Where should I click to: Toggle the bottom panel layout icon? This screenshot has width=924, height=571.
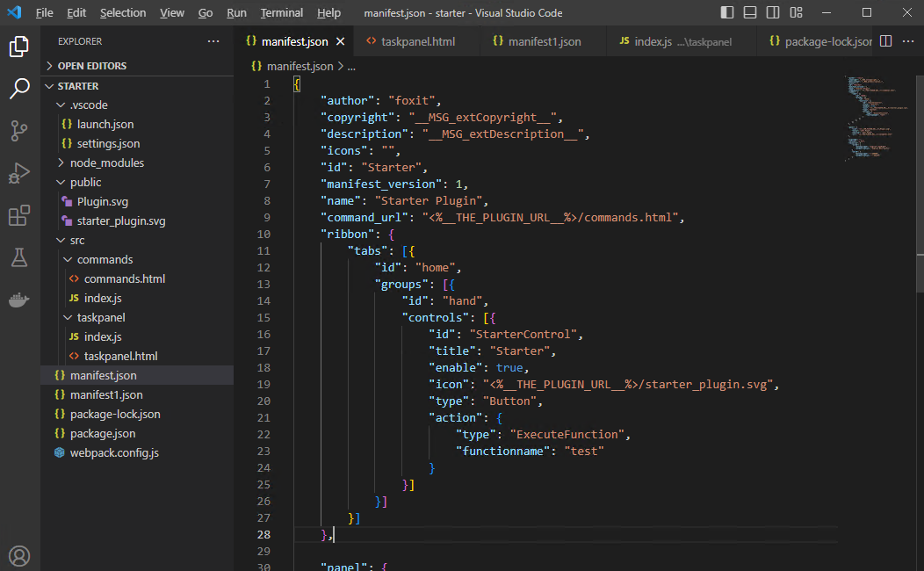click(x=750, y=12)
